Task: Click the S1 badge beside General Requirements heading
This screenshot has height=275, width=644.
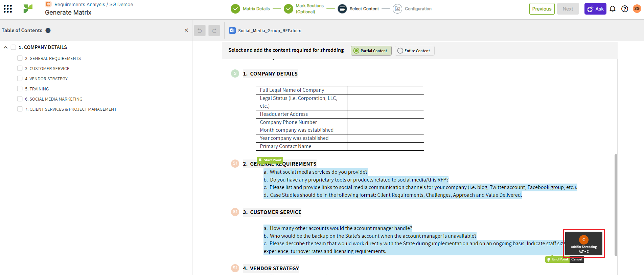Action: 235,164
